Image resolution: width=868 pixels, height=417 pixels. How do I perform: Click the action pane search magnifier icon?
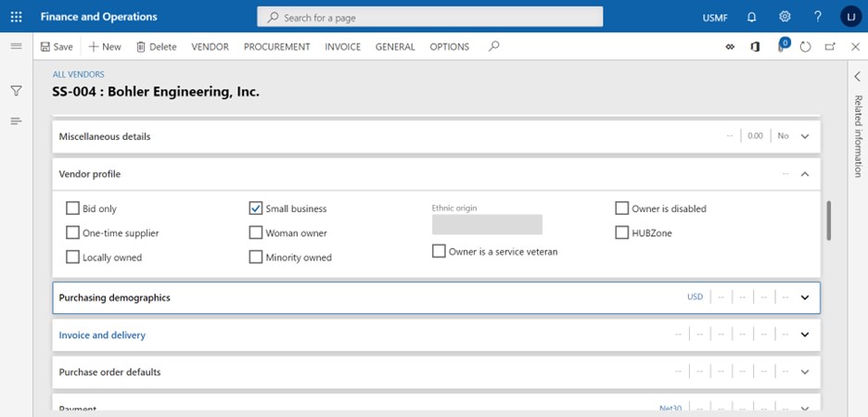tap(493, 46)
